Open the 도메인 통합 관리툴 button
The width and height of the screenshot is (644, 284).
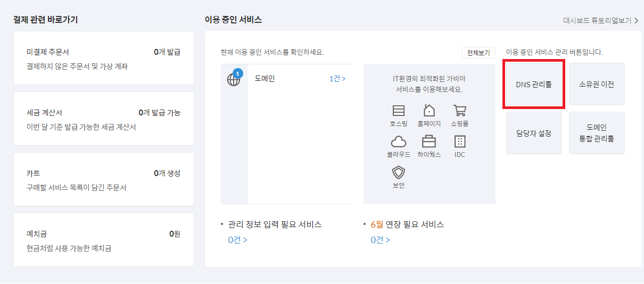[x=597, y=133]
